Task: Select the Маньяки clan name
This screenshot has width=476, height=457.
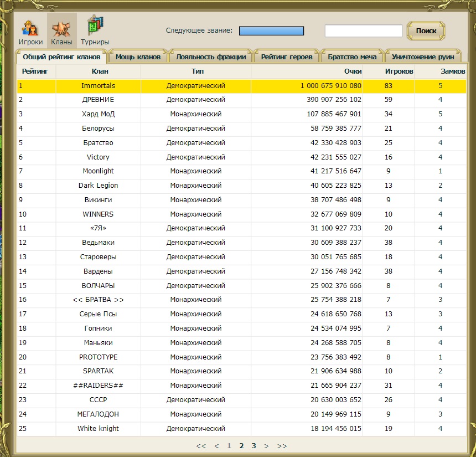Action: coord(98,343)
